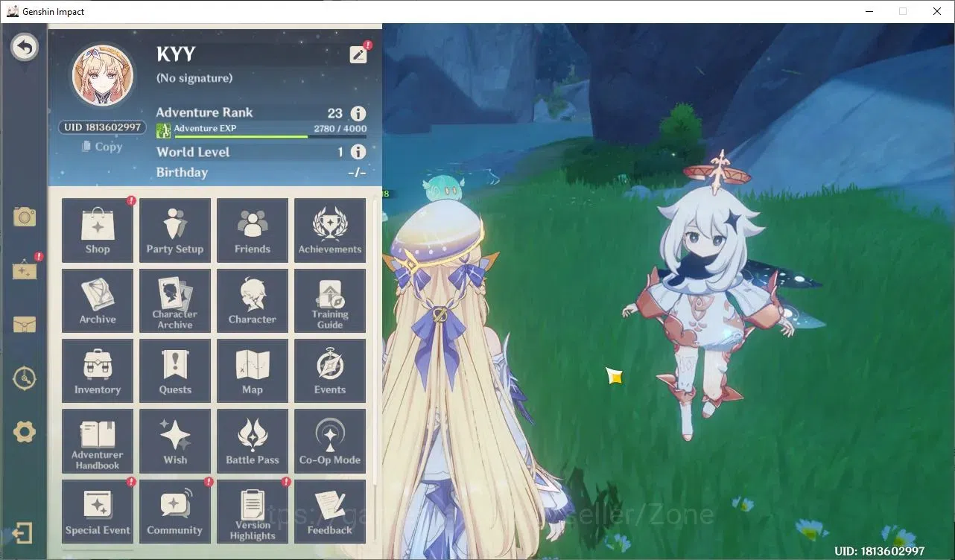Click the Birthday row label
This screenshot has width=955, height=560.
point(182,172)
